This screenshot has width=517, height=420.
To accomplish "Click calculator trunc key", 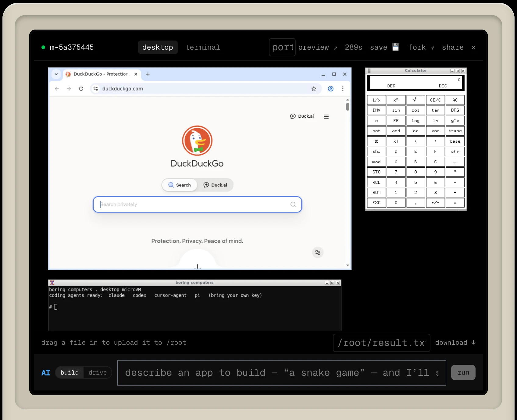I will (455, 131).
